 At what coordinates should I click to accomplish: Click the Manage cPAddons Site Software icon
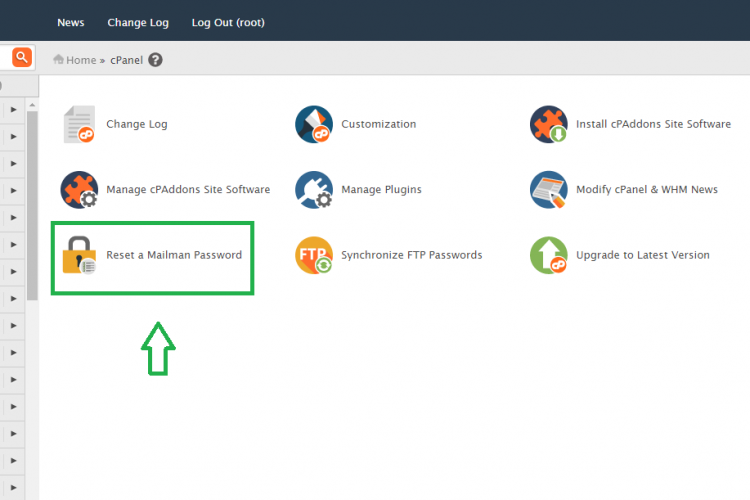click(x=79, y=190)
